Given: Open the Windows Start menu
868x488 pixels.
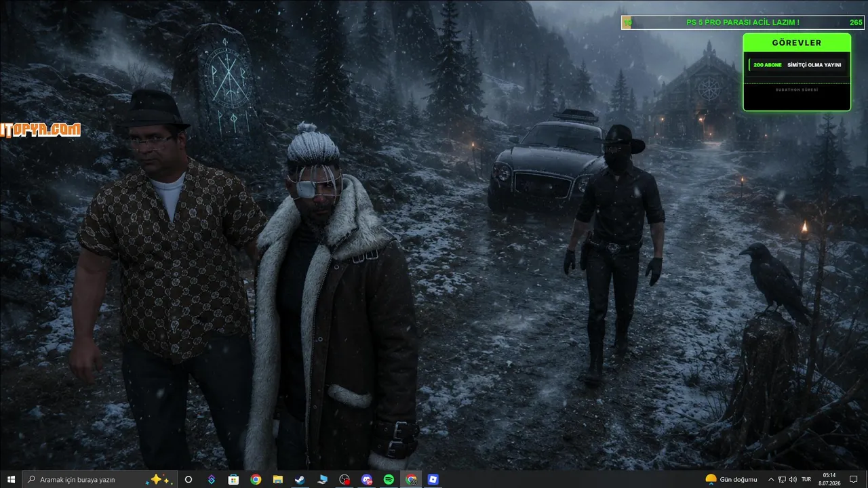Looking at the screenshot, I should coord(11,479).
